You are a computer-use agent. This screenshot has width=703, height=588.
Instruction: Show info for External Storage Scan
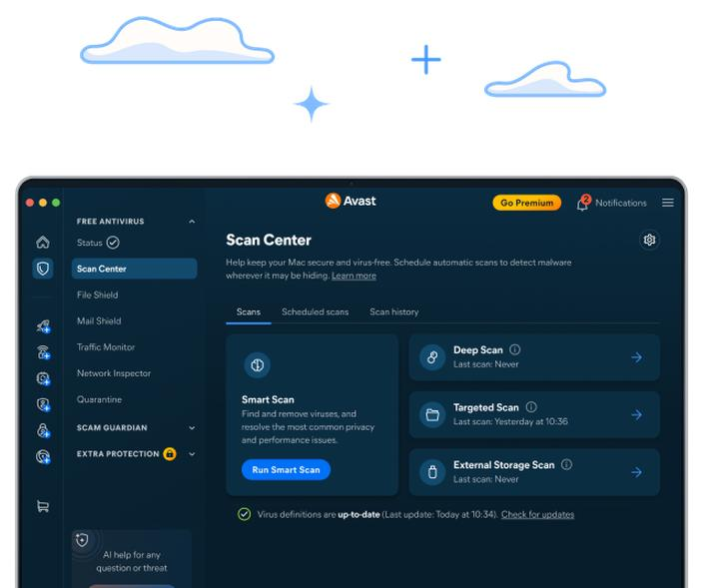567,464
